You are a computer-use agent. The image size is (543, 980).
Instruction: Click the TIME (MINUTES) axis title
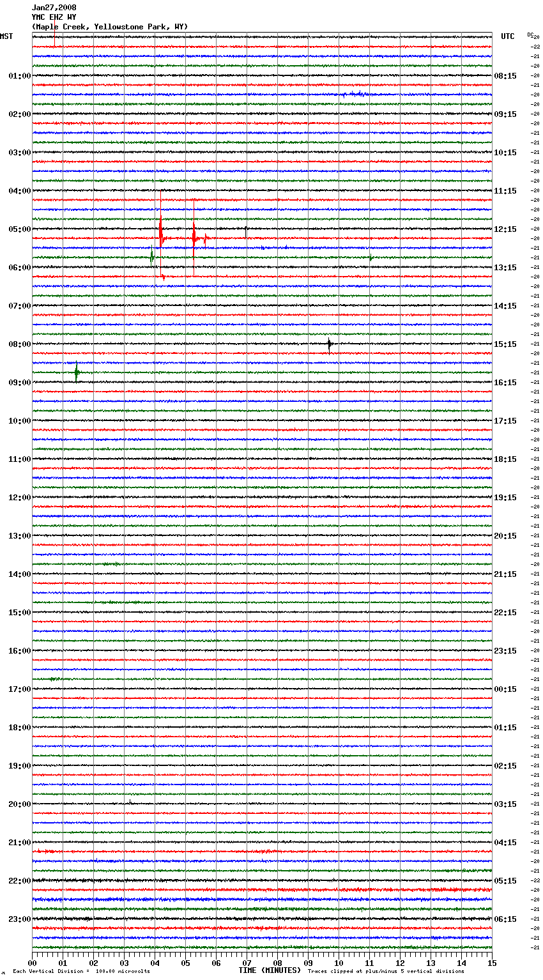(x=270, y=970)
